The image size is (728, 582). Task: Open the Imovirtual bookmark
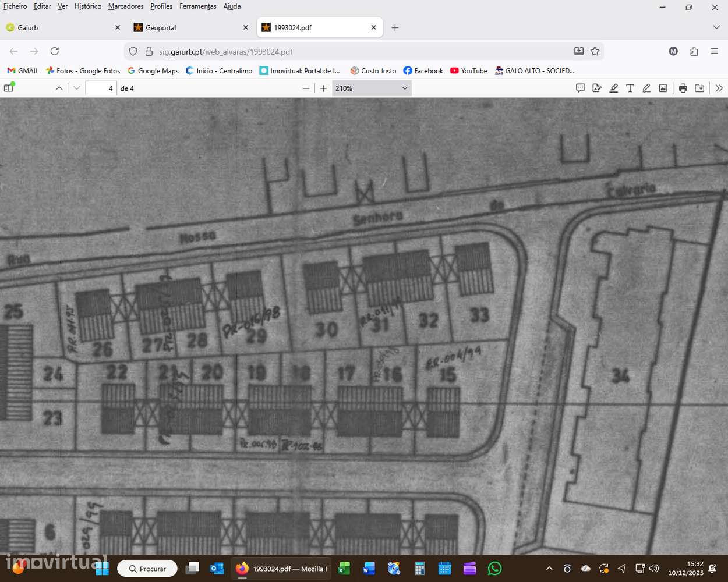pos(299,70)
